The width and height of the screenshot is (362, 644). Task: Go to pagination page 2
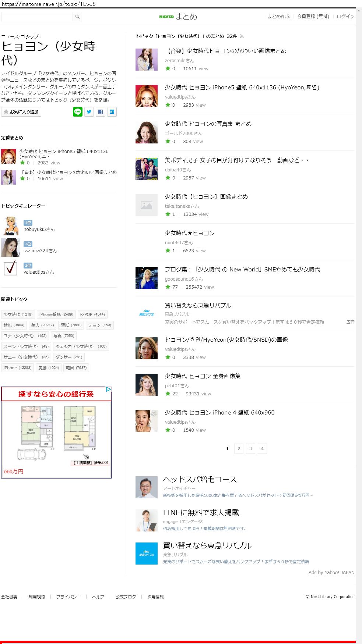coord(239,449)
